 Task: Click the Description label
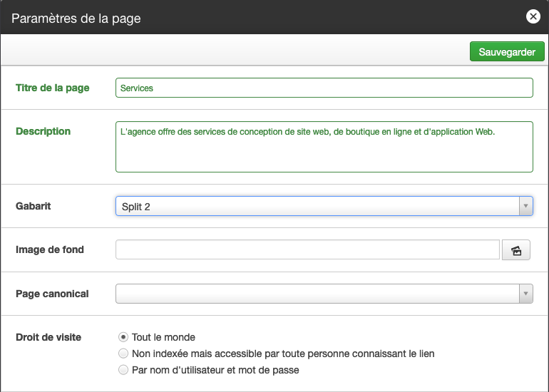click(x=43, y=131)
